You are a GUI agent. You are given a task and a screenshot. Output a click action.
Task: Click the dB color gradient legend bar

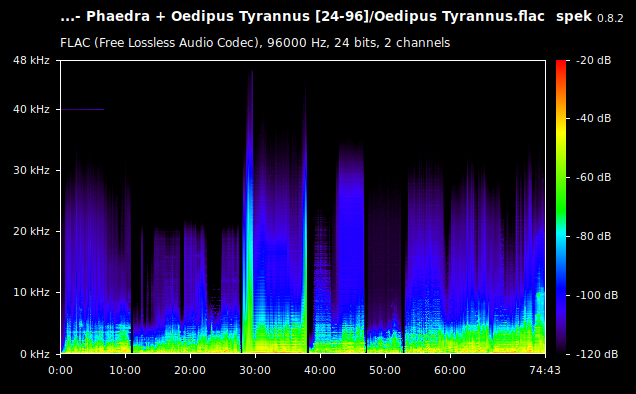(x=561, y=207)
